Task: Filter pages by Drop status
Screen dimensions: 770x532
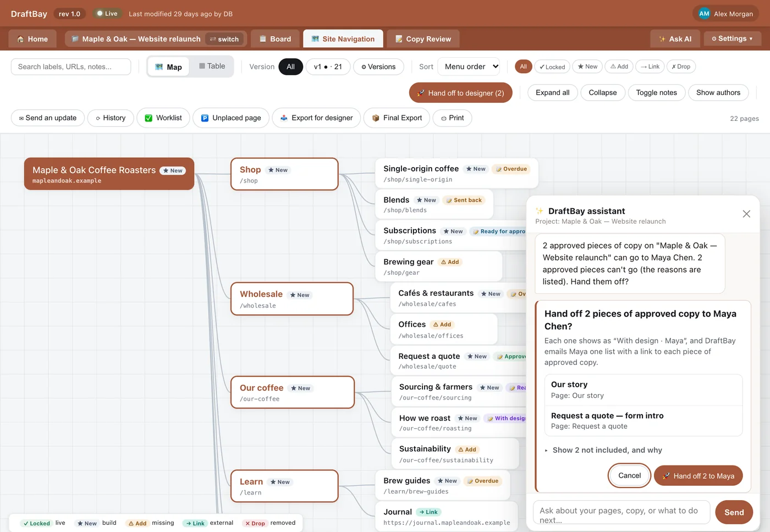Action: coord(681,66)
